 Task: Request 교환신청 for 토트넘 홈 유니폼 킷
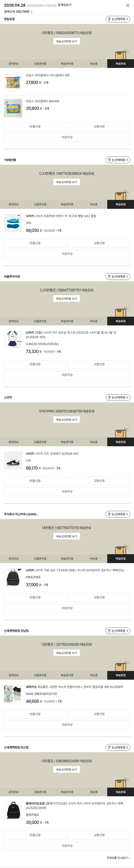tap(99, 364)
